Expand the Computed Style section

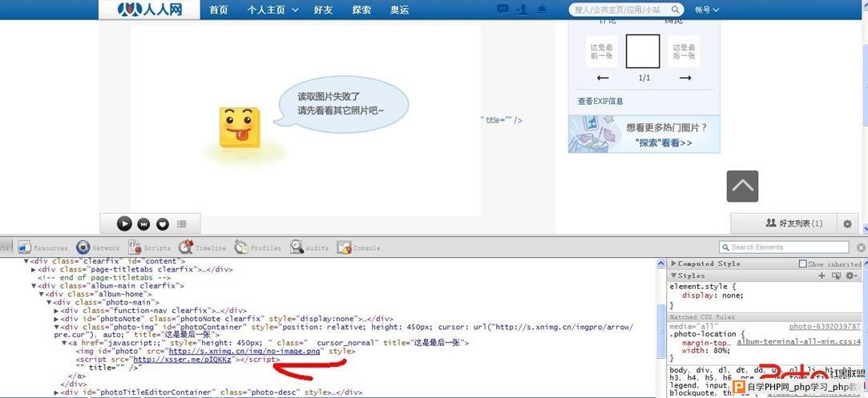[674, 263]
